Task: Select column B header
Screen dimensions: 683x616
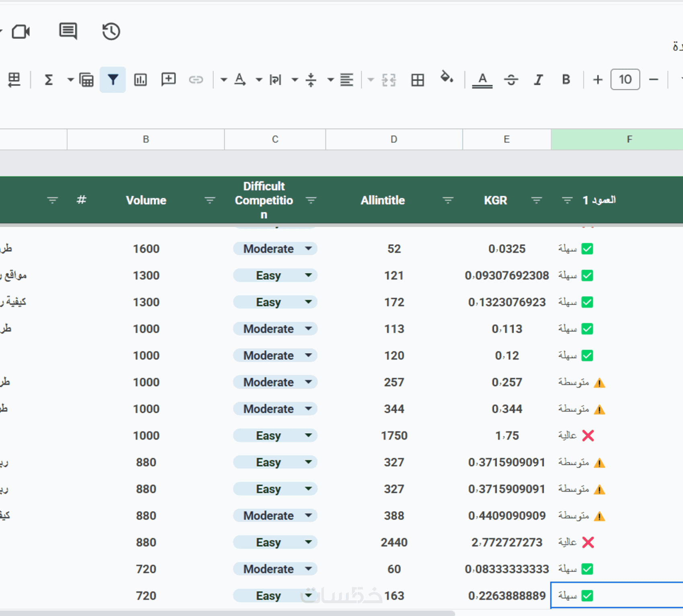Action: [146, 139]
